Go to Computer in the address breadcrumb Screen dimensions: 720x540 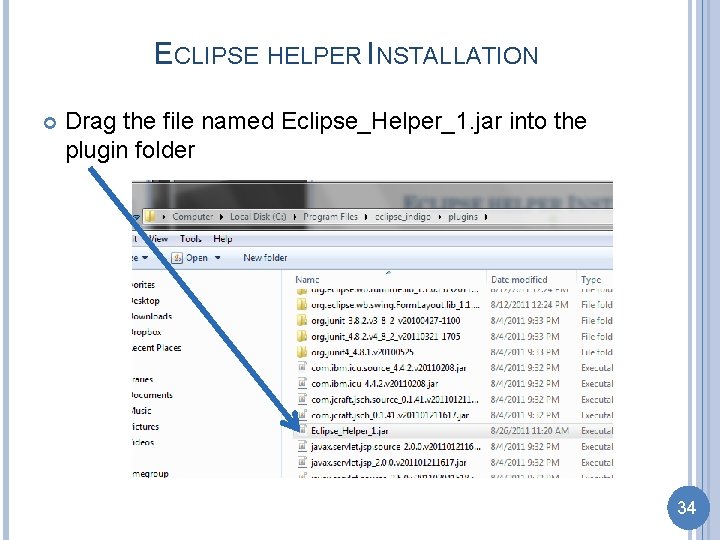192,217
